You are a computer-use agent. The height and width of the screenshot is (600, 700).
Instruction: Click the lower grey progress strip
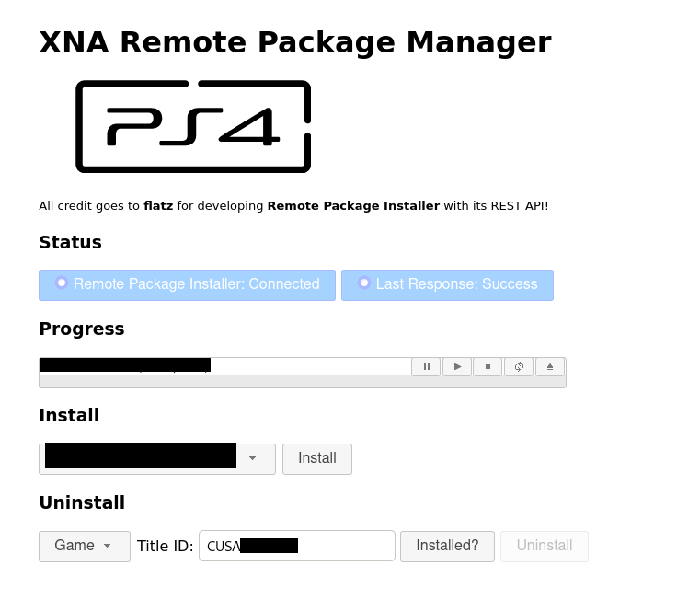tap(303, 382)
